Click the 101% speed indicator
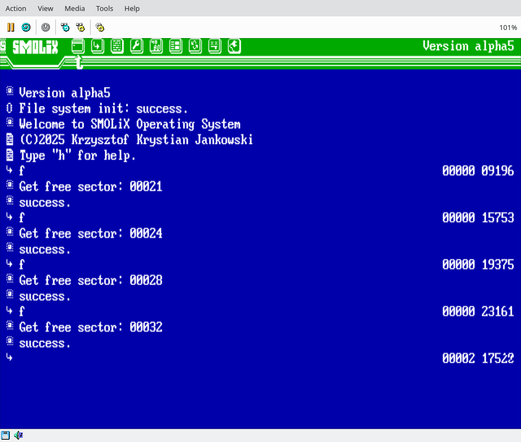 pos(508,27)
